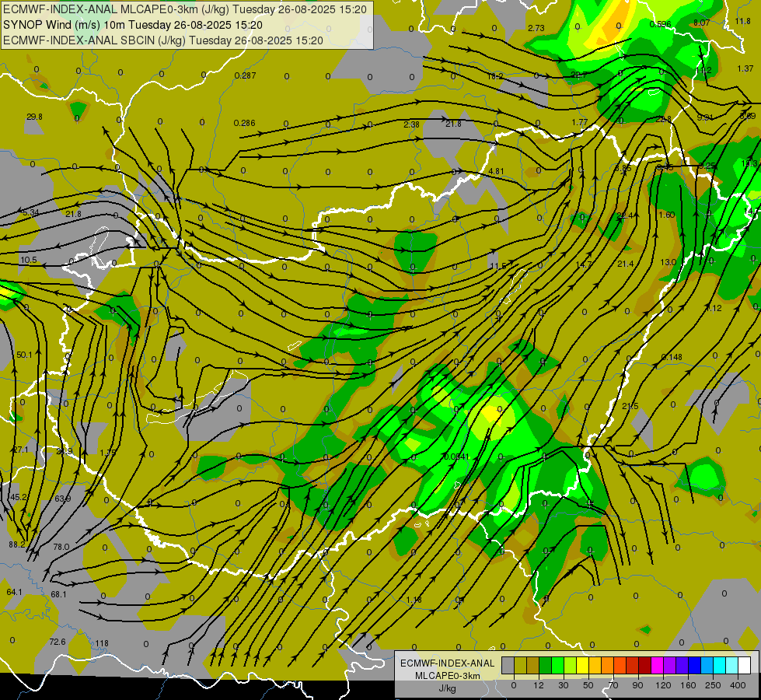Viewport: 761px width, 700px height.
Task: Click the SBCIN title line
Action: [163, 40]
